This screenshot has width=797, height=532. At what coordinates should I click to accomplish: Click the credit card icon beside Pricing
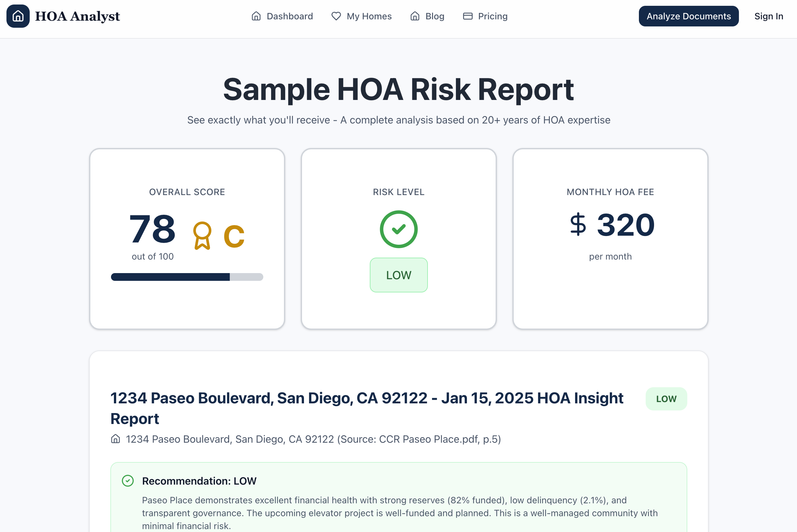pos(468,16)
